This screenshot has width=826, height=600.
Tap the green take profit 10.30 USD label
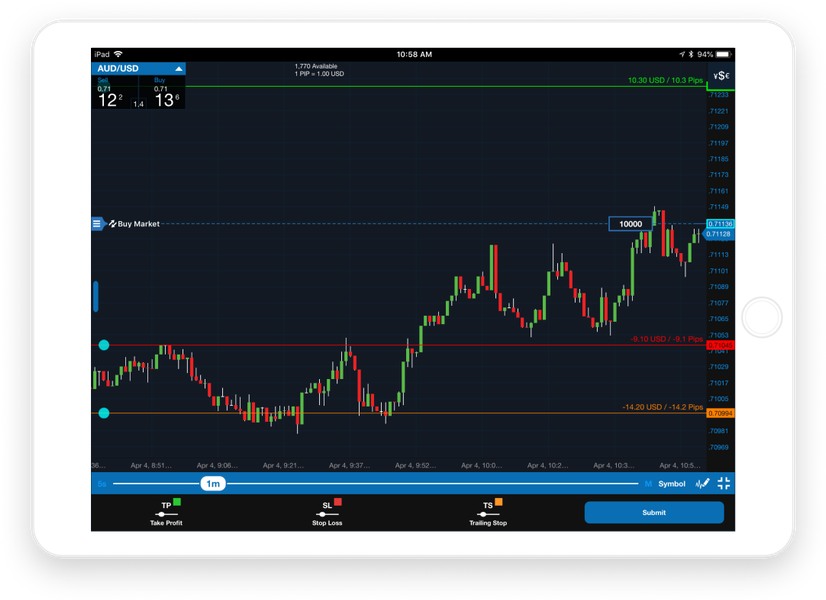(x=664, y=80)
